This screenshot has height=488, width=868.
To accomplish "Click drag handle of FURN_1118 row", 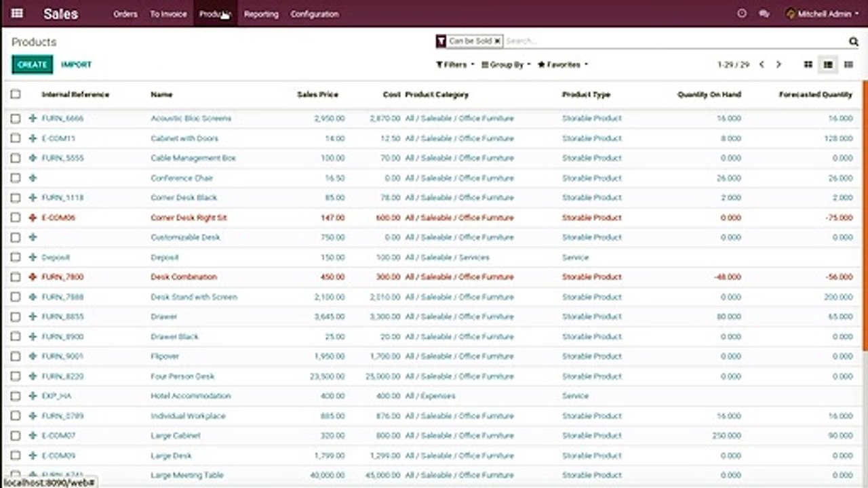I will (x=33, y=197).
